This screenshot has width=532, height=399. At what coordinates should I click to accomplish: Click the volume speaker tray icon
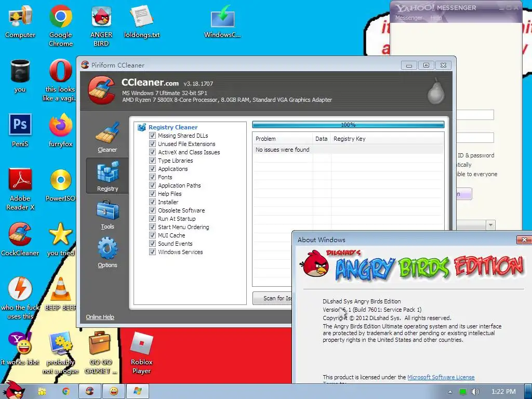click(x=475, y=392)
